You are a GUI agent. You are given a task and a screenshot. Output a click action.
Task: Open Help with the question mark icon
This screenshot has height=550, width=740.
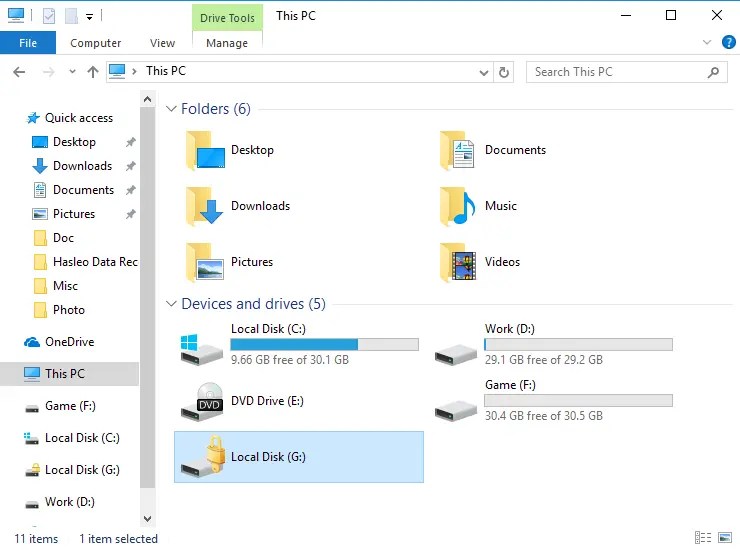pyautogui.click(x=728, y=42)
